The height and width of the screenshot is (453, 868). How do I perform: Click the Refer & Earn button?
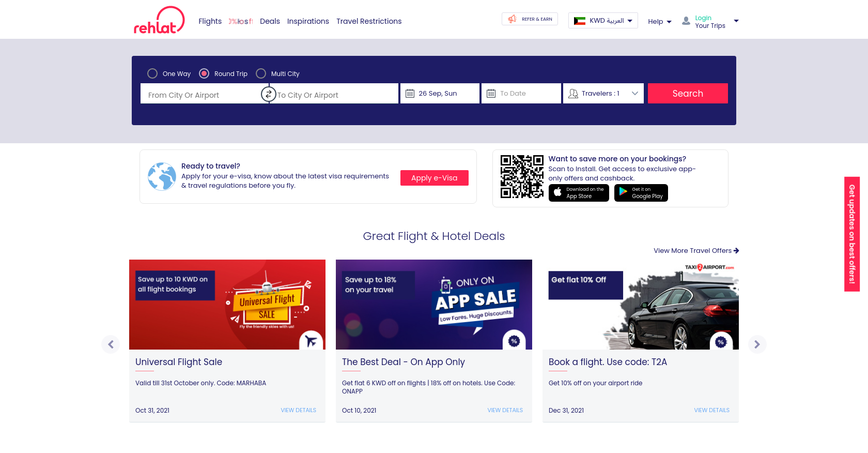click(x=530, y=19)
